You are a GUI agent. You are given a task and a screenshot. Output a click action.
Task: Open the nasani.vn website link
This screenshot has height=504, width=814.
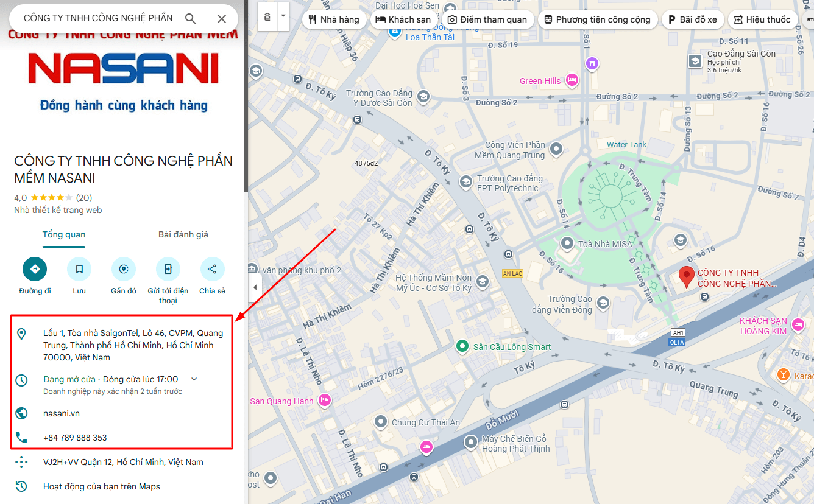pyautogui.click(x=62, y=413)
